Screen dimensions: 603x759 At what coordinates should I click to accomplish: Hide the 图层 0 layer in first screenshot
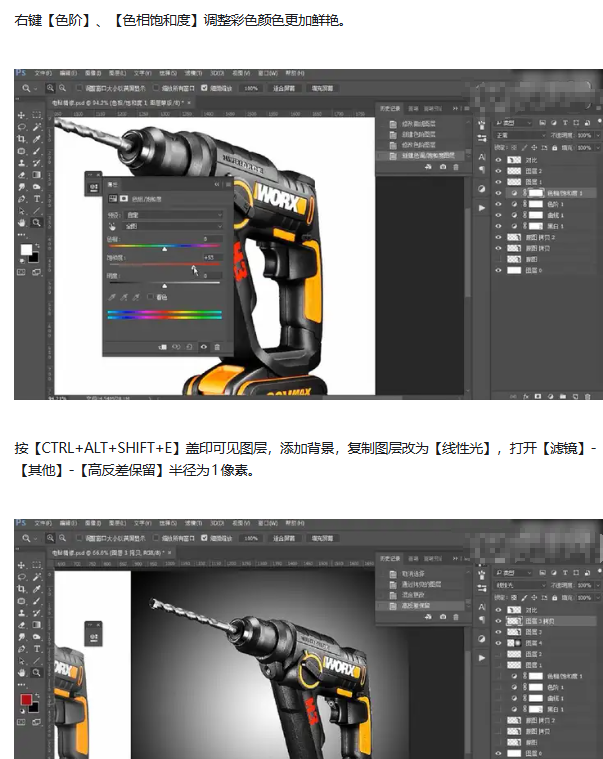coord(498,271)
